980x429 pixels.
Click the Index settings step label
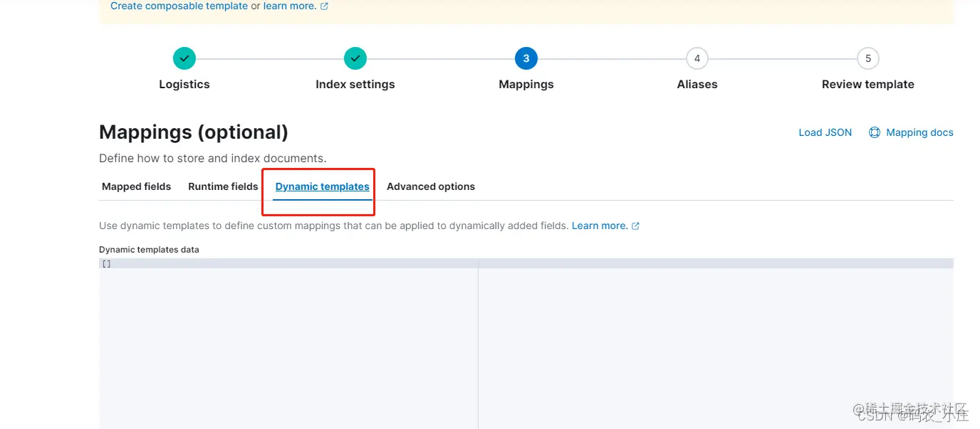[x=355, y=84]
